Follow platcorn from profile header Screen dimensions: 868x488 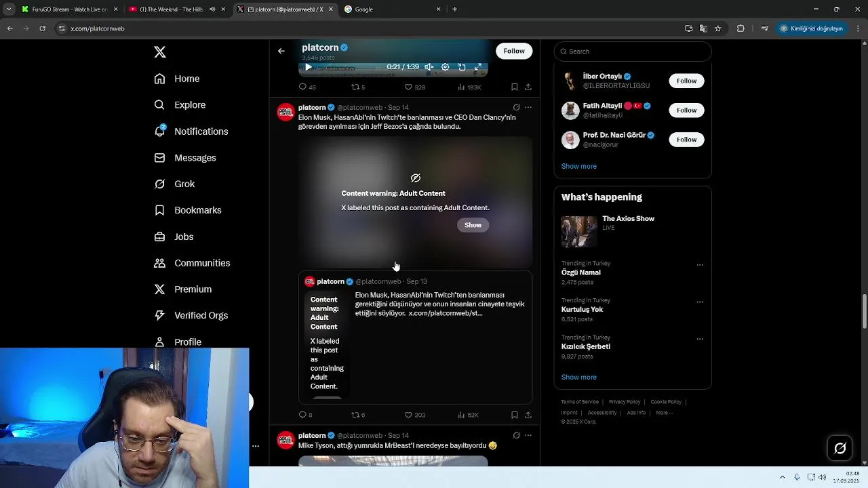514,51
